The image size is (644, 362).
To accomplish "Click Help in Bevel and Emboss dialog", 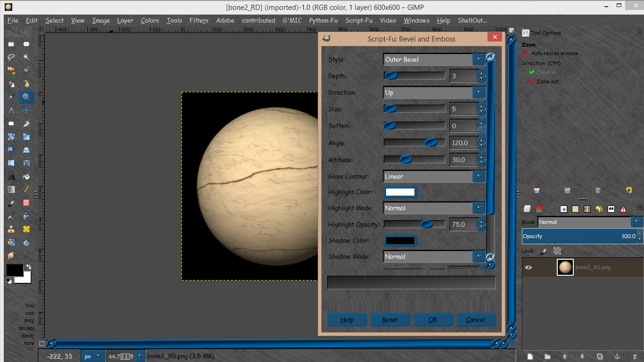I will [x=347, y=320].
